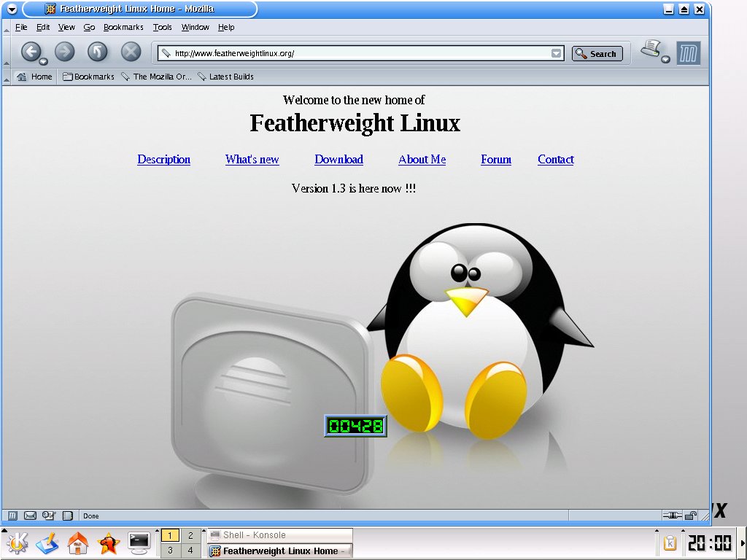This screenshot has height=560, width=747.
Task: Collapse the navigation toolbar grippy handle
Action: coord(6,52)
